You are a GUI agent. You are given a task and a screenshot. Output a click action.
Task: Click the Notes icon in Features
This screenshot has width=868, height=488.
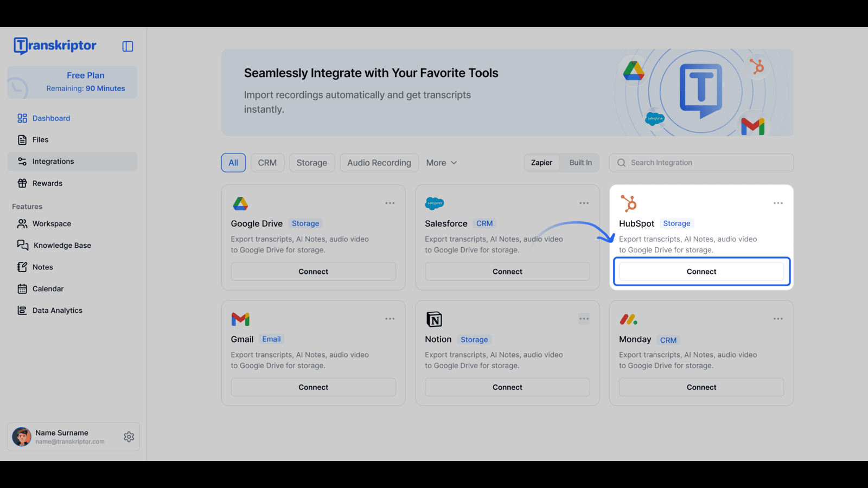pos(22,267)
